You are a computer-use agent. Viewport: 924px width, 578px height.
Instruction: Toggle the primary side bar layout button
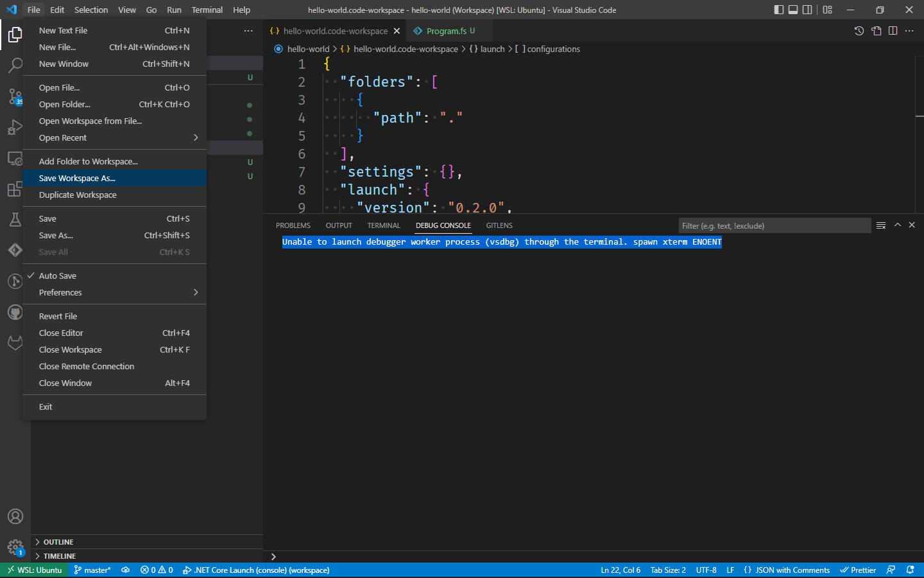[778, 10]
